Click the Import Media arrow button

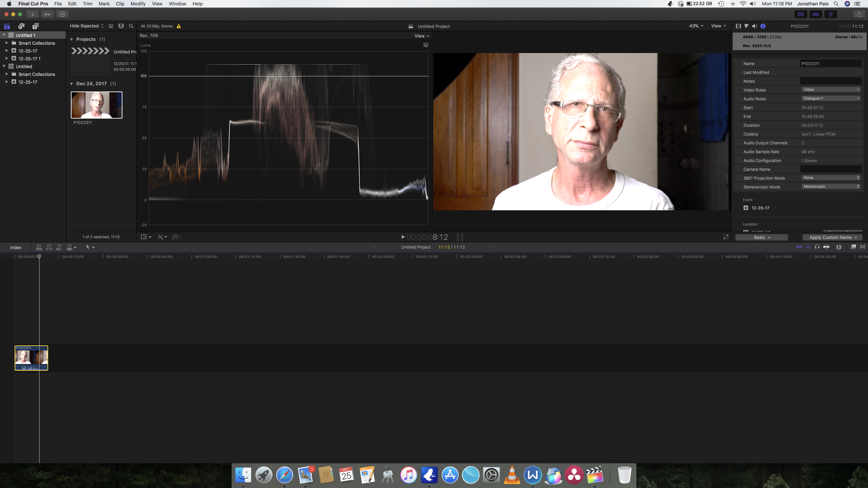(x=33, y=14)
